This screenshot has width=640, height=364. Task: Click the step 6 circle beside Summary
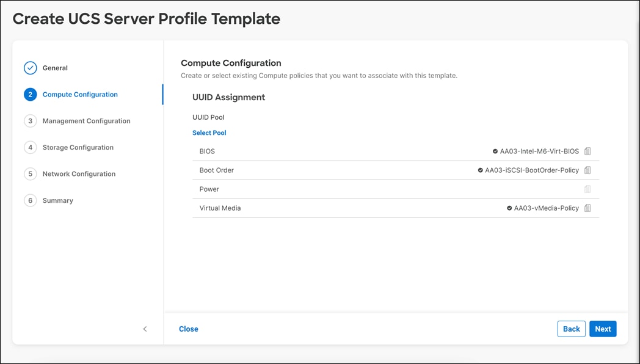pos(31,200)
